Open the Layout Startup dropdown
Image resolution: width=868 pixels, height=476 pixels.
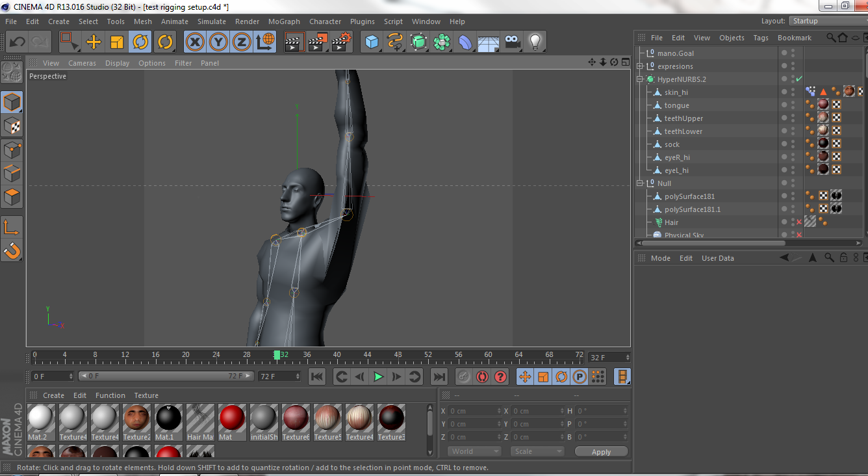pyautogui.click(x=827, y=21)
